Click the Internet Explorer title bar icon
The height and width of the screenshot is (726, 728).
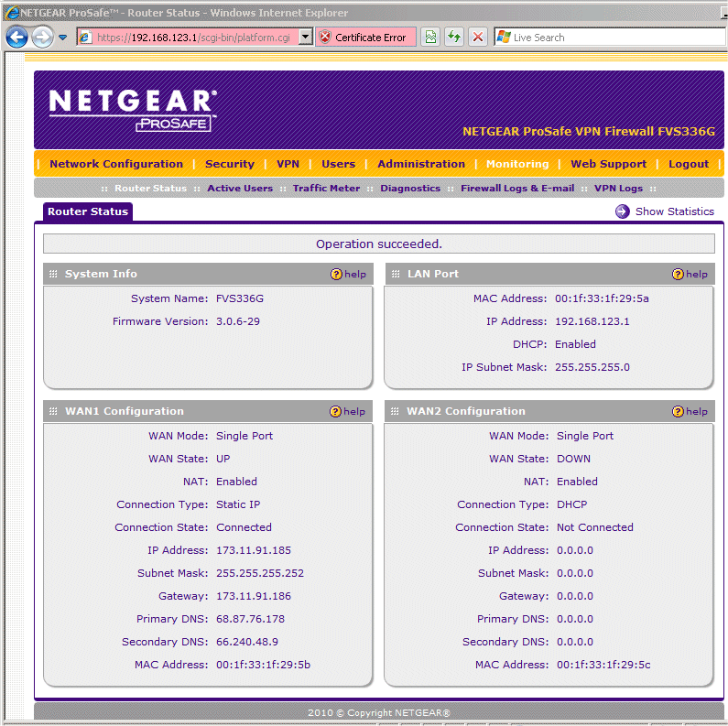(13, 13)
